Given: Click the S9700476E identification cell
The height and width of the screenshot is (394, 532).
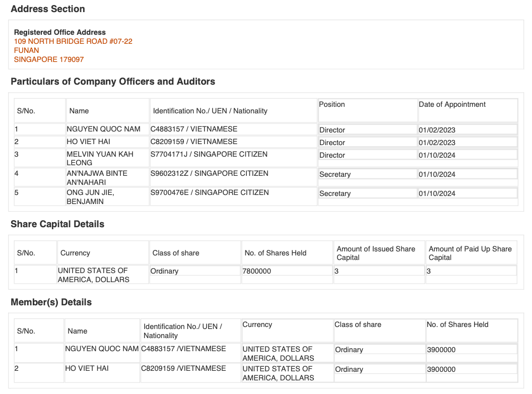Looking at the screenshot, I should coord(209,192).
